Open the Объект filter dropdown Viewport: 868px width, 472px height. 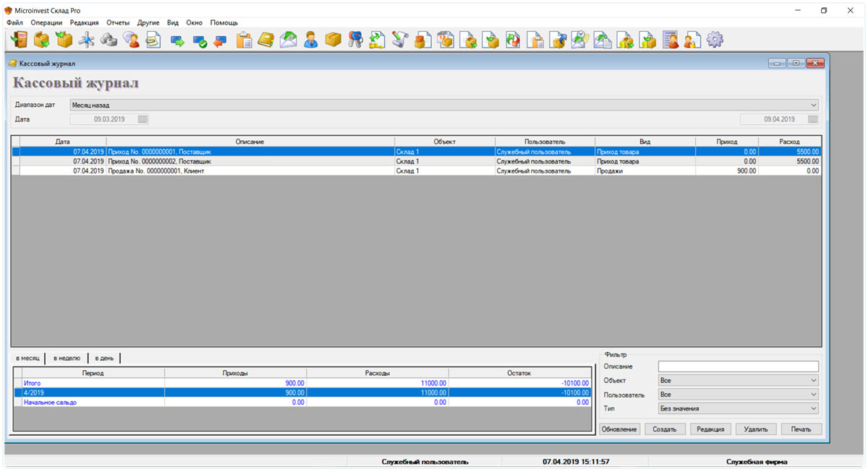814,380
